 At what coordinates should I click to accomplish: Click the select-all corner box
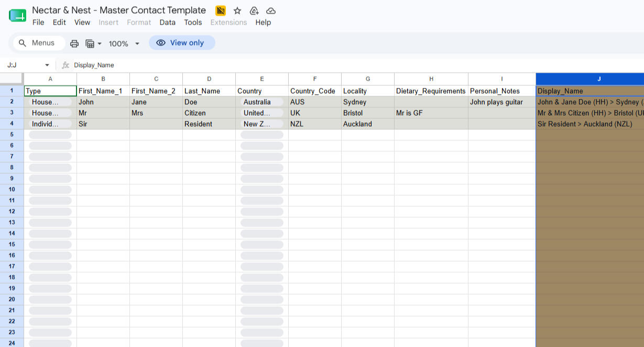pyautogui.click(x=12, y=79)
